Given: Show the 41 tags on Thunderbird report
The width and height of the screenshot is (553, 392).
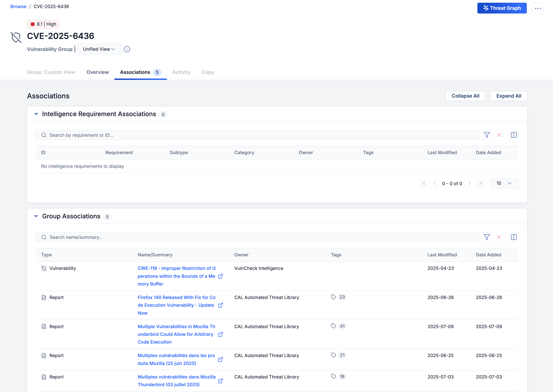Looking at the screenshot, I should point(339,326).
